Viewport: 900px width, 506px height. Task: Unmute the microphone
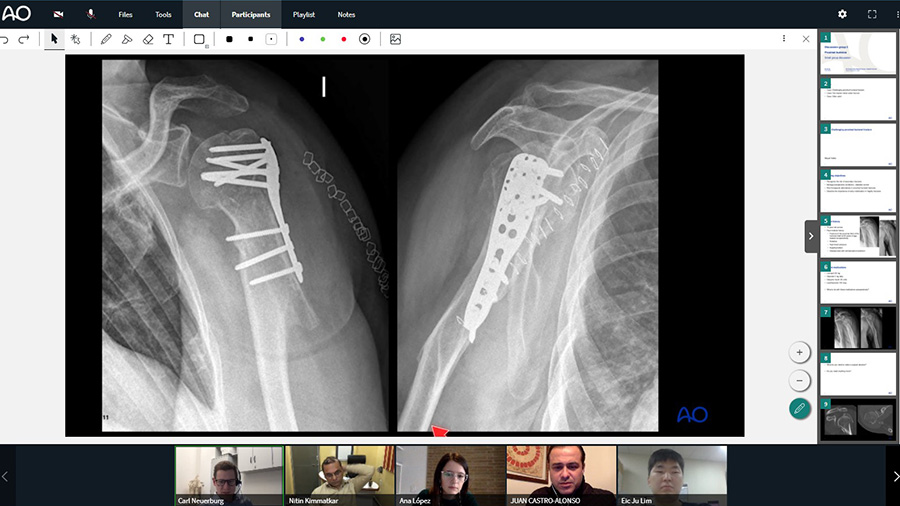coord(91,15)
